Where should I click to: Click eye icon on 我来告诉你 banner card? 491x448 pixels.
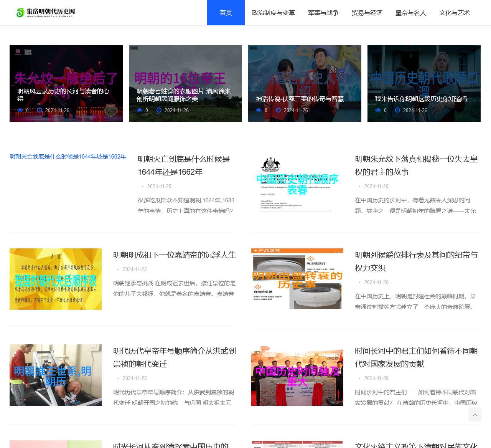coord(378,110)
